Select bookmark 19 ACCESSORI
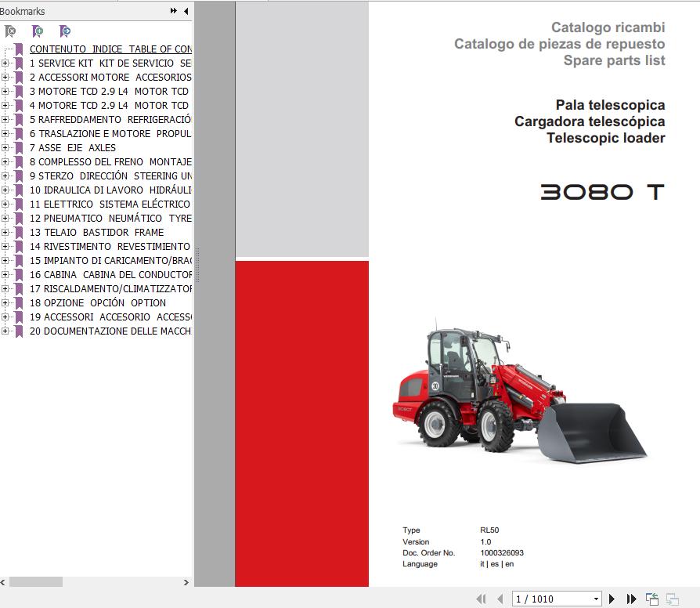 pyautogui.click(x=110, y=317)
